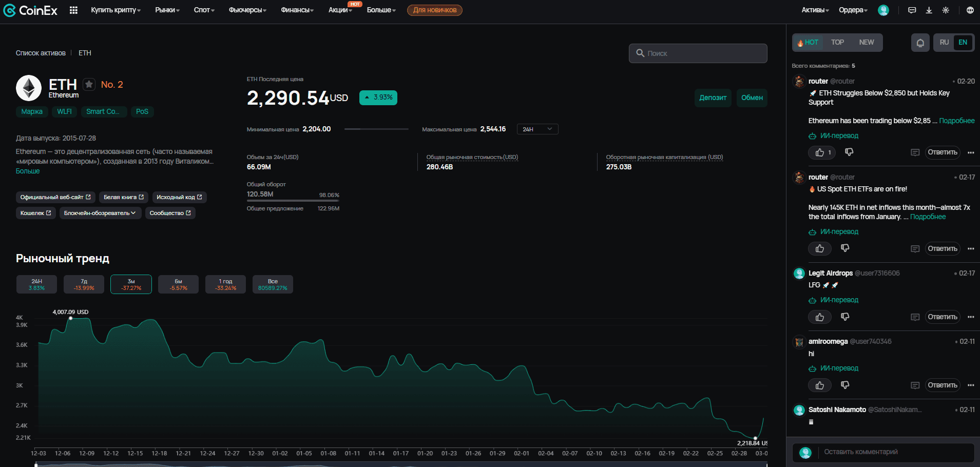Image resolution: width=980 pixels, height=467 pixels.
Task: Select the 3м trend tab
Action: click(131, 284)
